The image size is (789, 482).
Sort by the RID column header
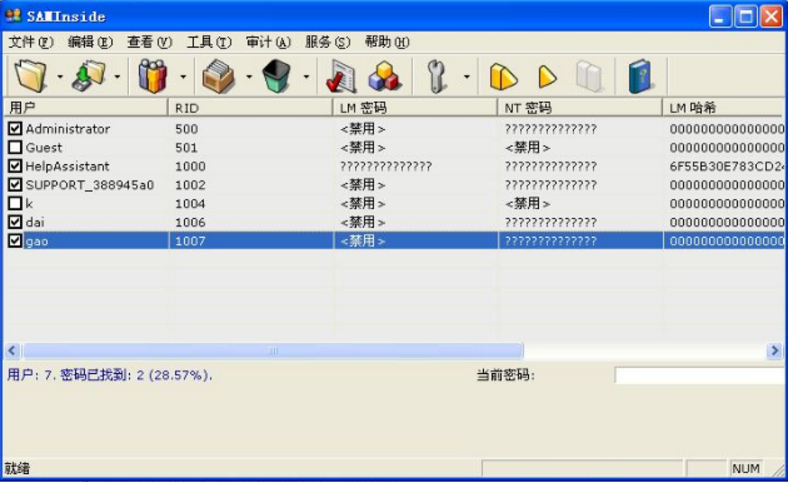pos(251,107)
